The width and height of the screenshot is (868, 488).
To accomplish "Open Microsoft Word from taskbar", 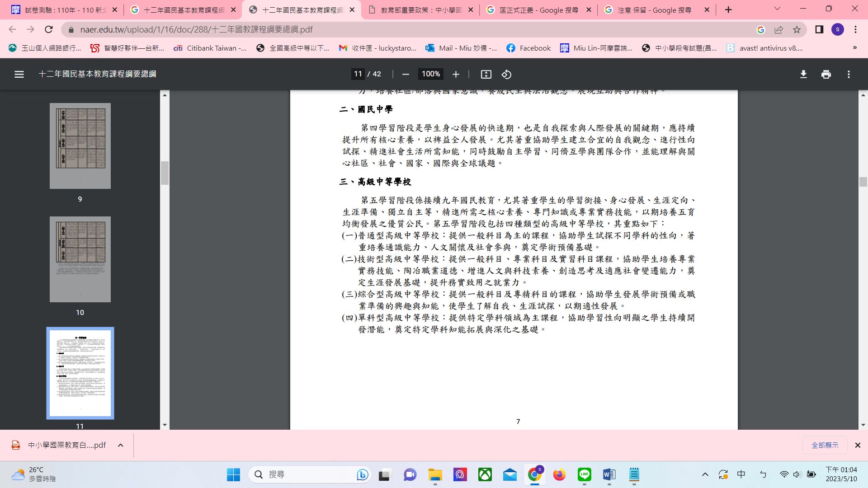I will (609, 474).
